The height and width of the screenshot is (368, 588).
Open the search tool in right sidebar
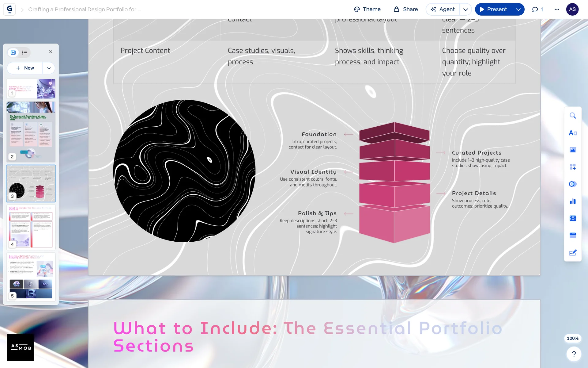tap(572, 116)
